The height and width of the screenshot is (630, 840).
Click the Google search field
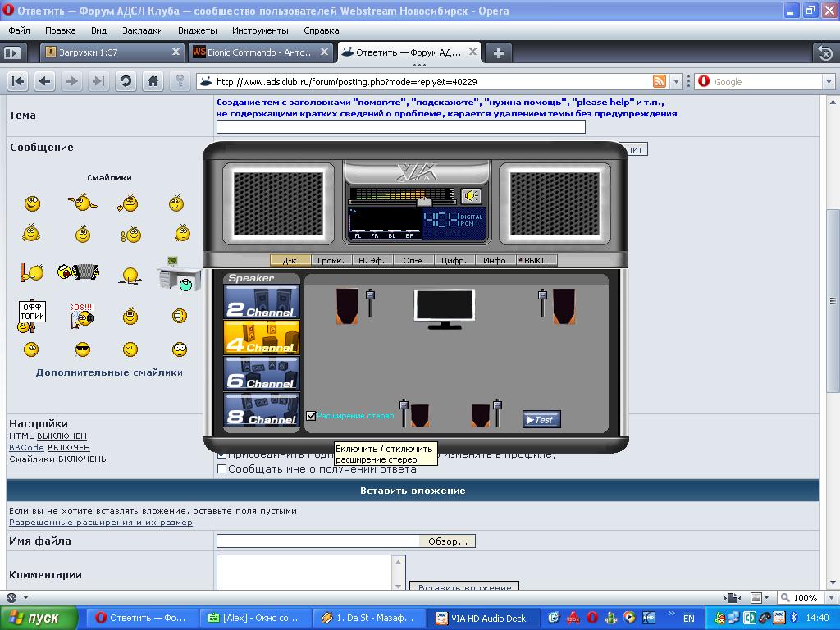767,81
